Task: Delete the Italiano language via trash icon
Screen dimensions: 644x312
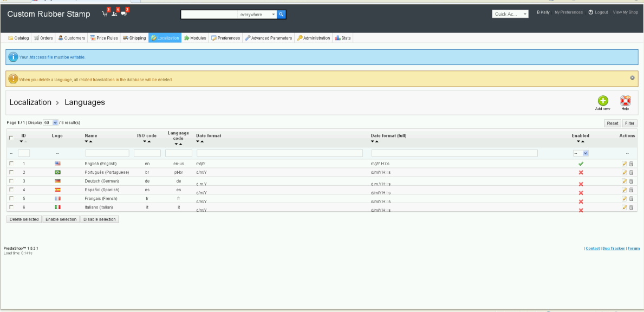Action: [631, 207]
